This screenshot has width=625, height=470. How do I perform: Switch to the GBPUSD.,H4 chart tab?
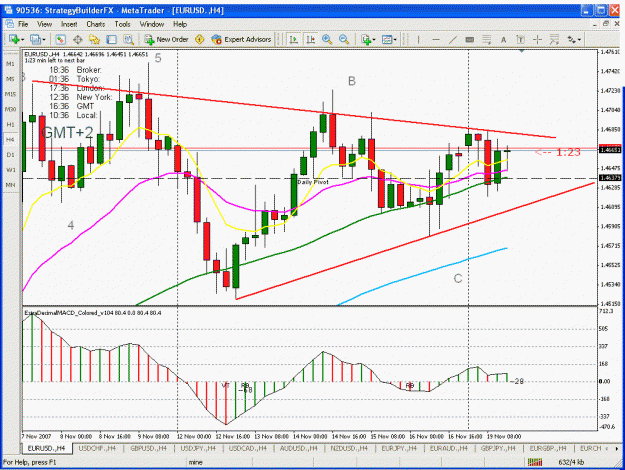pos(148,448)
